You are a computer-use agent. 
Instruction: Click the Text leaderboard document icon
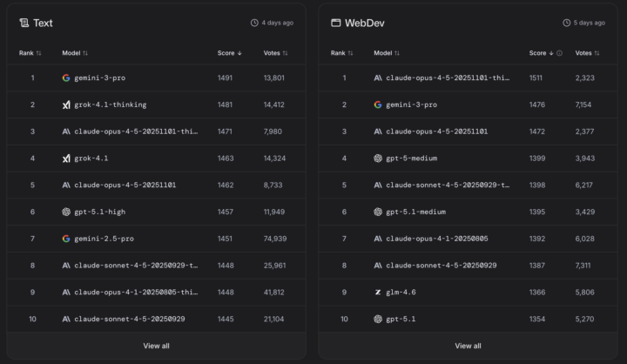pos(24,23)
